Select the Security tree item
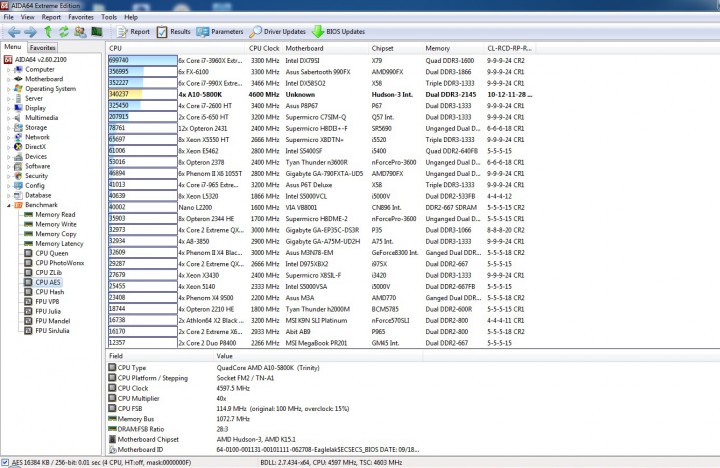The image size is (720, 468). tap(31, 176)
